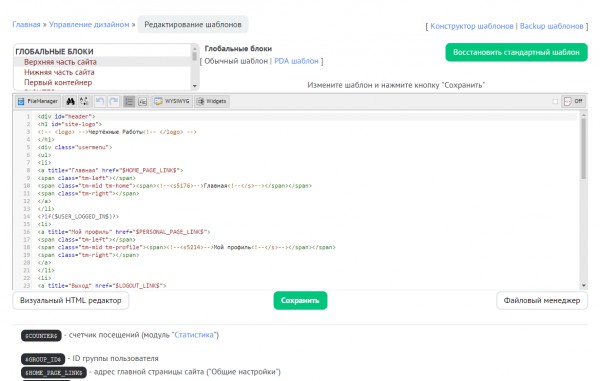
Task: Click the redo arrow icon
Action: 114,101
